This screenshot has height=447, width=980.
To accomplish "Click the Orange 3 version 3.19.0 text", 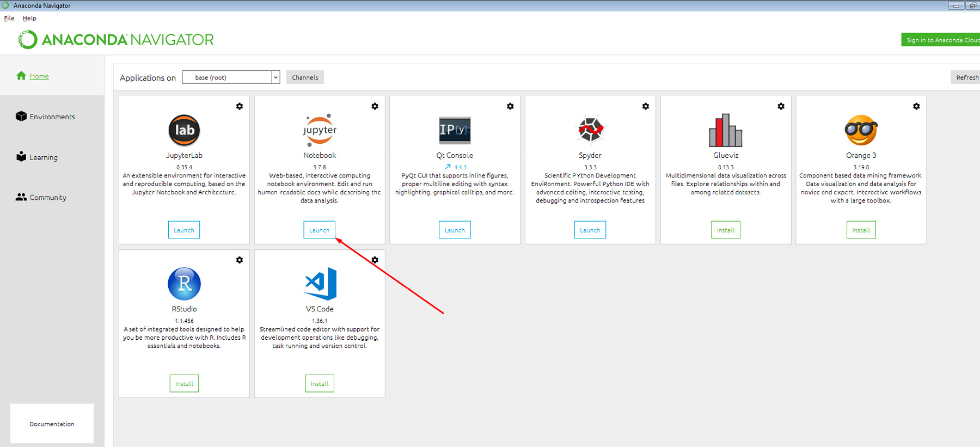I will (x=861, y=167).
